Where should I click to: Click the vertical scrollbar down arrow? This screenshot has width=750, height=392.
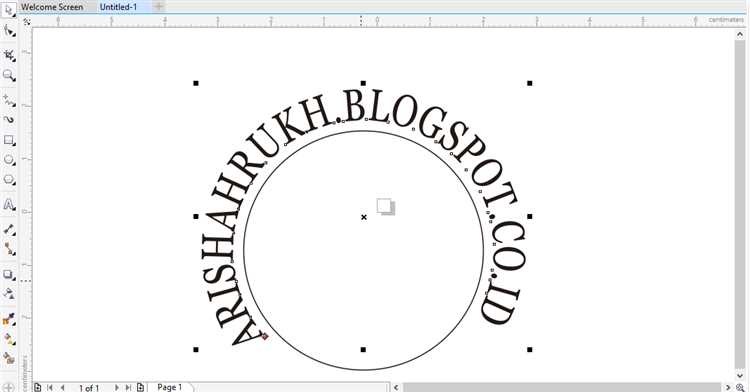tap(740, 376)
